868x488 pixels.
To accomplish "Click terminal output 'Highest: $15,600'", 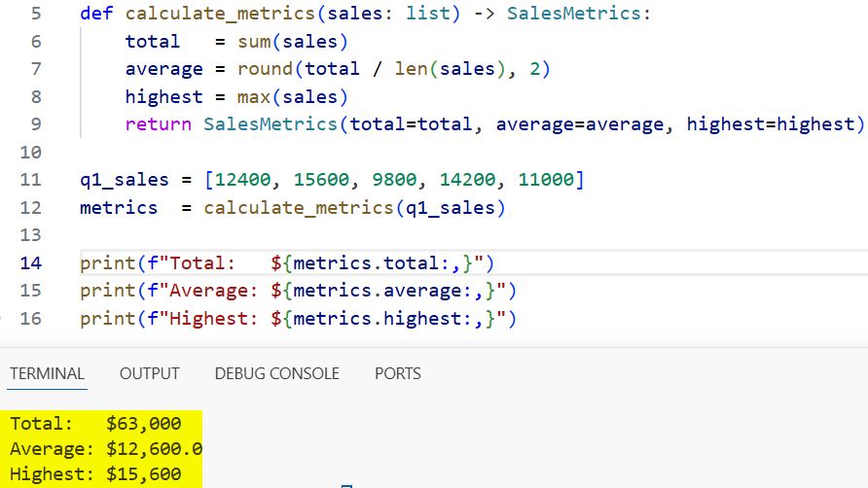I will tap(95, 474).
